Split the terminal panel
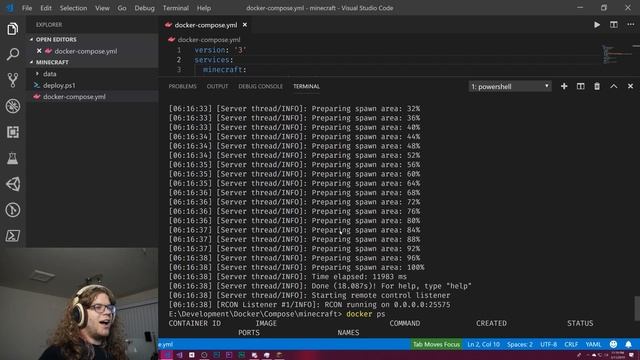The width and height of the screenshot is (640, 360). 580,86
